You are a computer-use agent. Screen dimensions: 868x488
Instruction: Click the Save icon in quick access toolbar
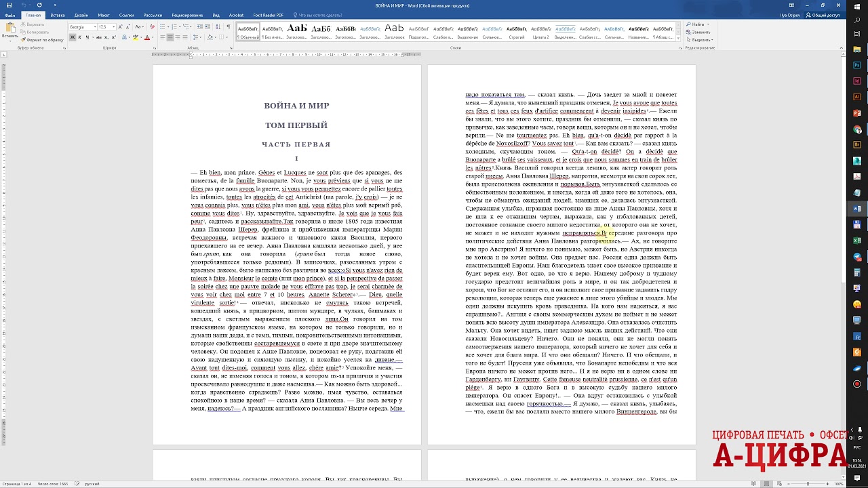coord(9,5)
